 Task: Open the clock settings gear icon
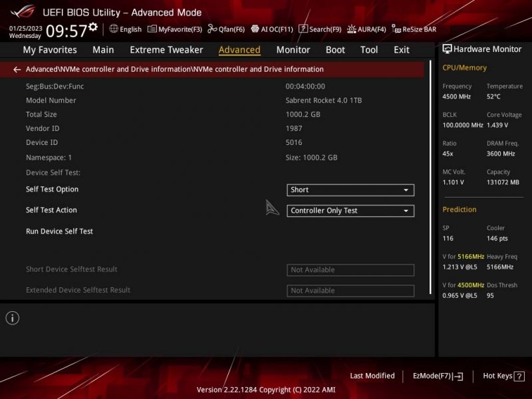pos(93,27)
